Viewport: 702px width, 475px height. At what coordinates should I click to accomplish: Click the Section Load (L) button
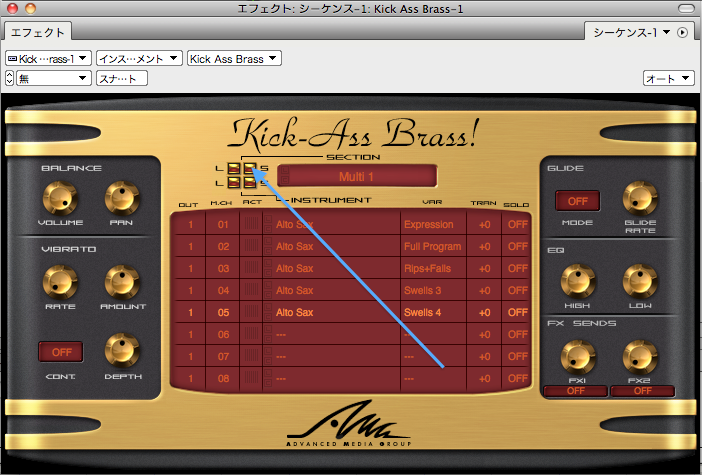point(234,168)
